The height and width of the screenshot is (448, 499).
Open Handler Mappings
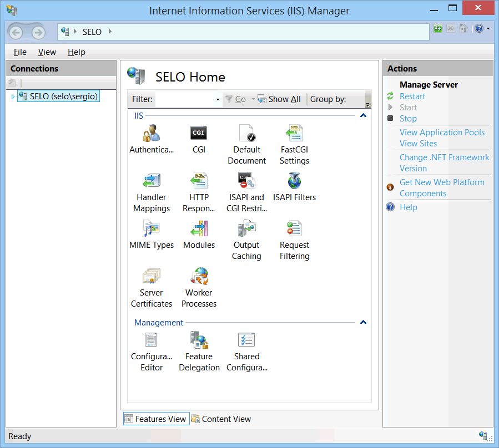[x=152, y=192]
